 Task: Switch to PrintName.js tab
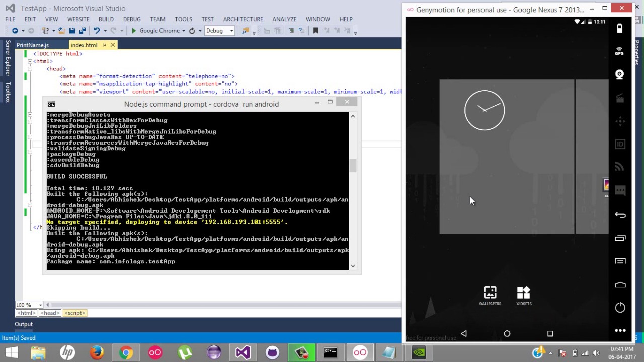click(x=32, y=45)
